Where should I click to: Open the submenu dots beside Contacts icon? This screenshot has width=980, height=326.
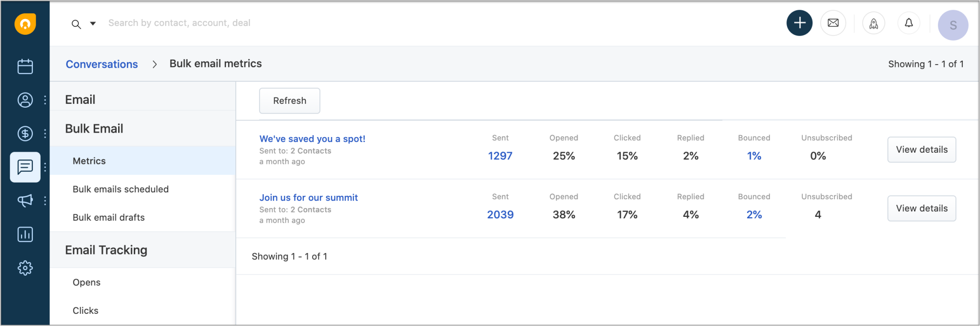45,100
